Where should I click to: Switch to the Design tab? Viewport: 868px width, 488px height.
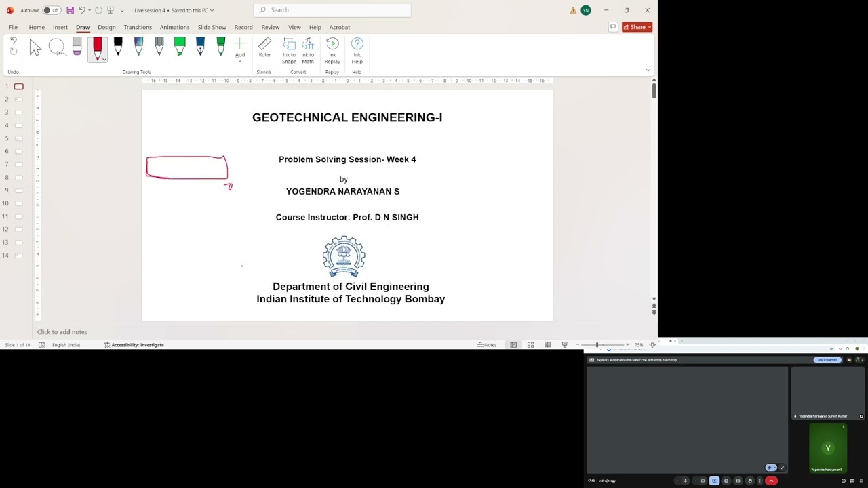point(106,27)
